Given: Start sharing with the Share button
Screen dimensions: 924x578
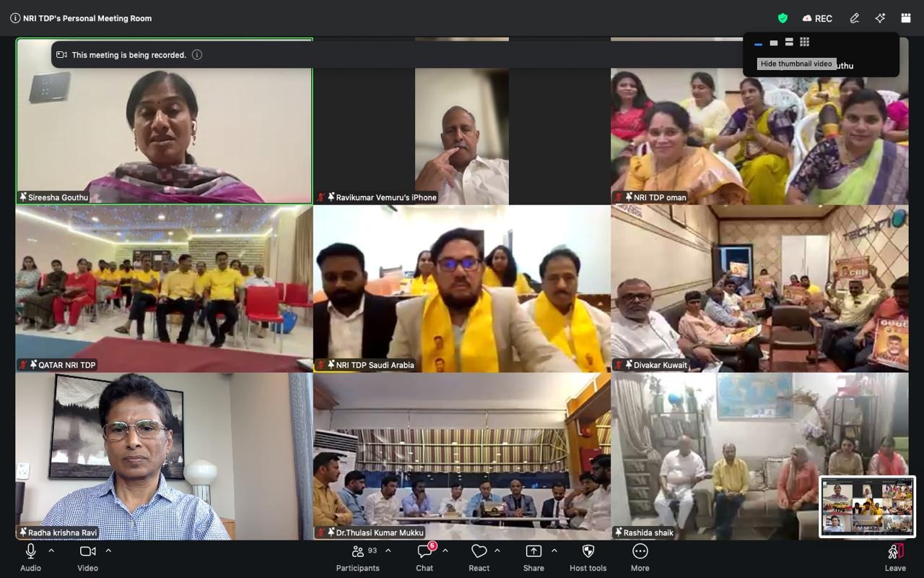Looking at the screenshot, I should point(533,557).
